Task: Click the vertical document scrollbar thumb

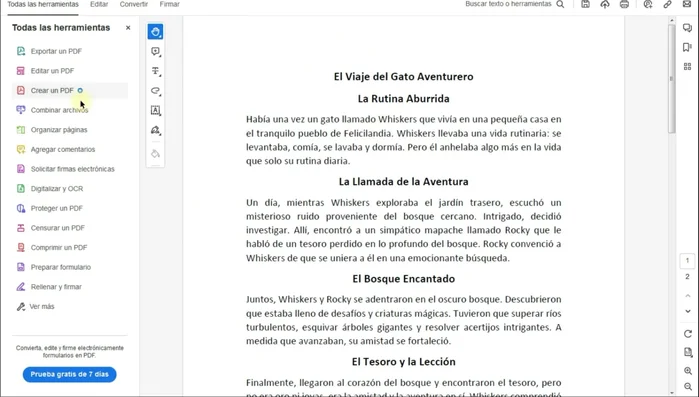Action: 671,78
